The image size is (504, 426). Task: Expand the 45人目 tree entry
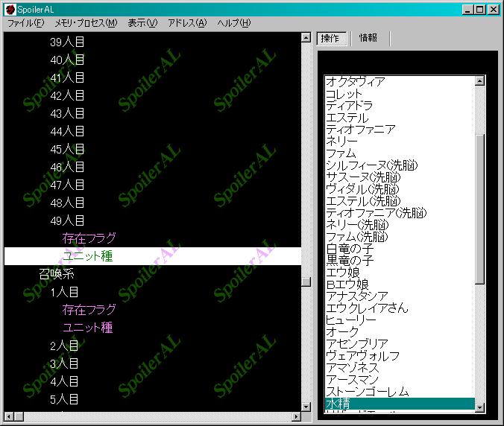(x=67, y=149)
